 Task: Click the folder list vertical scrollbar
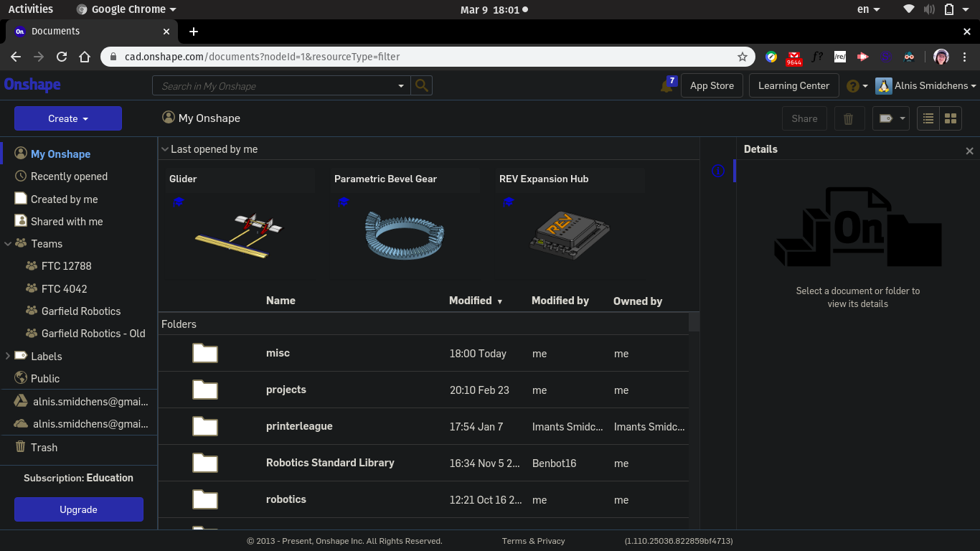click(x=694, y=321)
